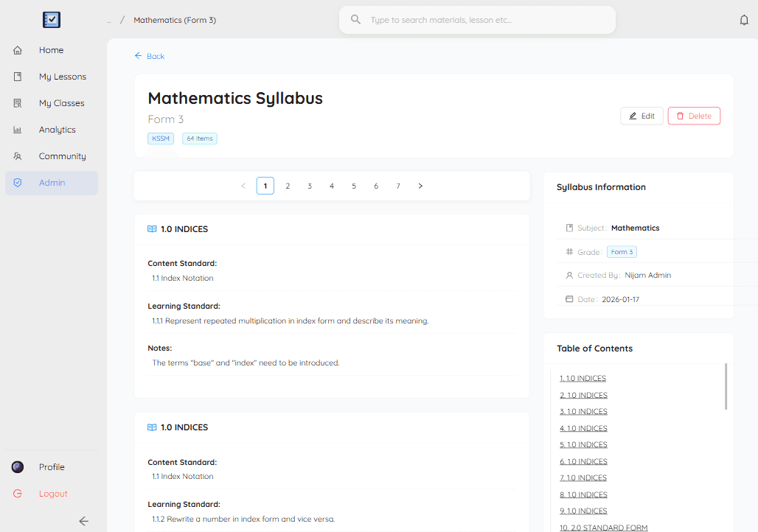Open the Community section icon
The width and height of the screenshot is (758, 532).
point(17,155)
